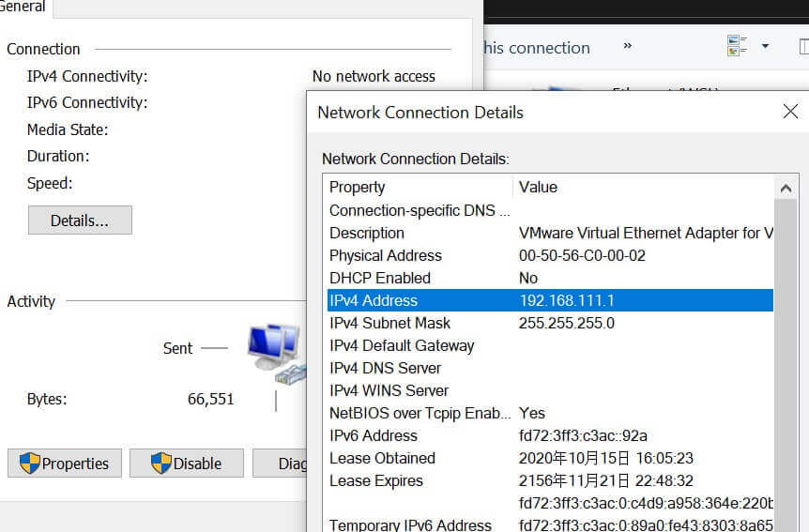Click the 'this connection' toolbar command

tap(537, 48)
